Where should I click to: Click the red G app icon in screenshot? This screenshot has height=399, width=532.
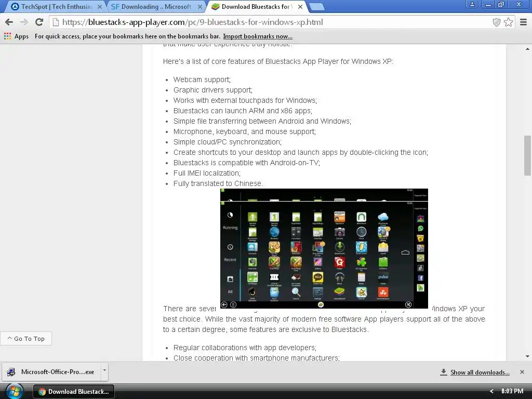point(340,262)
